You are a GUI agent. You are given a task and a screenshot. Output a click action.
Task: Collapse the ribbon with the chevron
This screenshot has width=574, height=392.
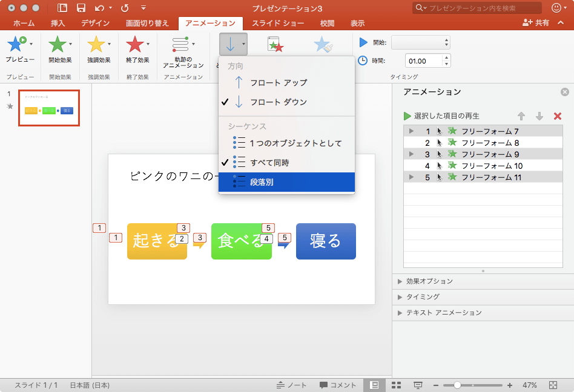click(561, 22)
